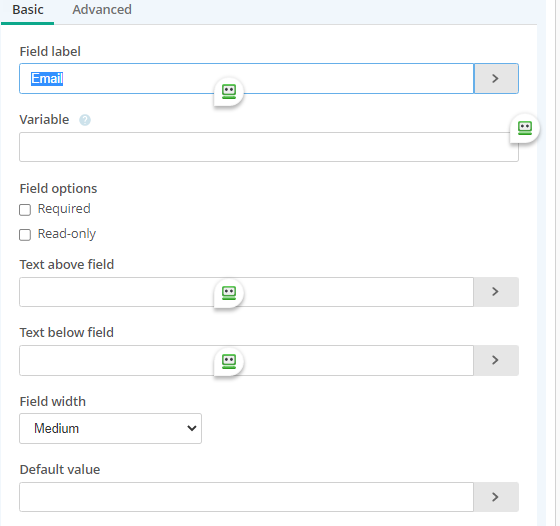Click inside the Default value input
The image size is (560, 526).
click(246, 497)
